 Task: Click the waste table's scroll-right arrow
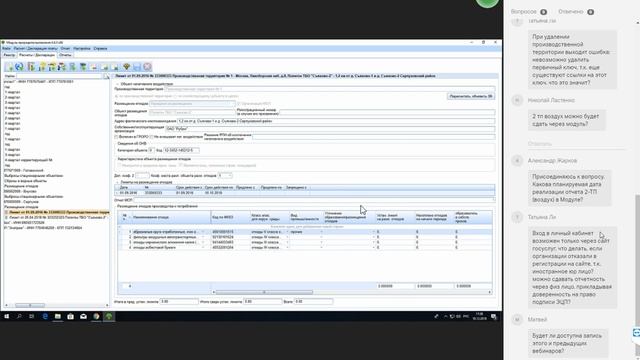490,292
